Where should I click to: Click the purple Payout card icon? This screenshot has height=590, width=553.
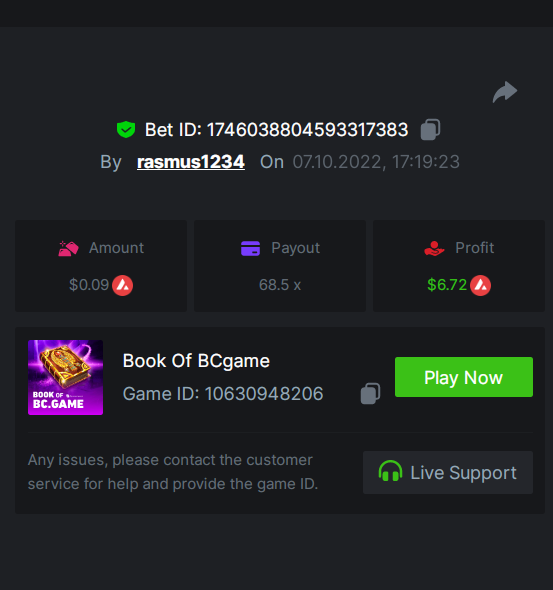pos(251,248)
